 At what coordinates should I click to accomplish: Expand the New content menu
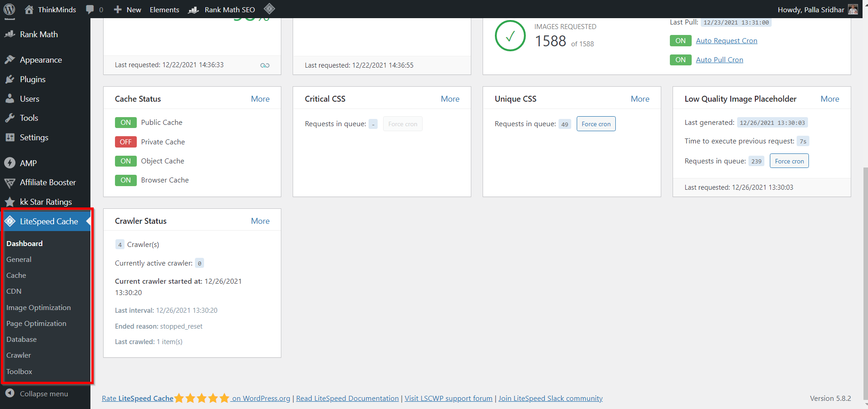tap(128, 10)
